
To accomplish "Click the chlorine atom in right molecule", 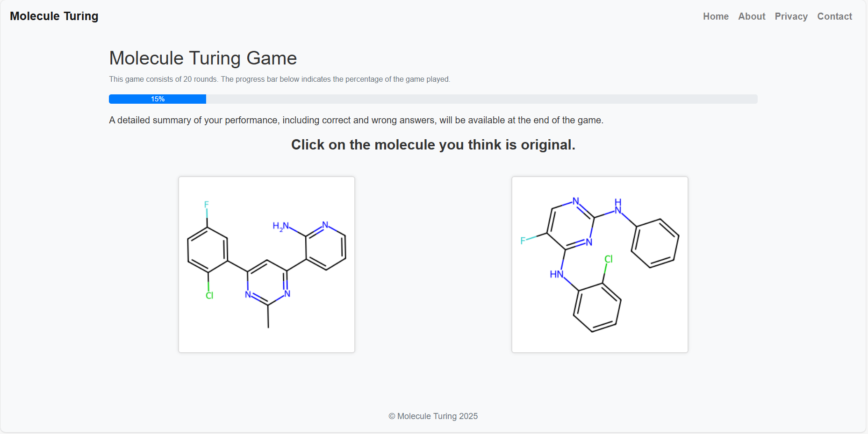I will 608,259.
